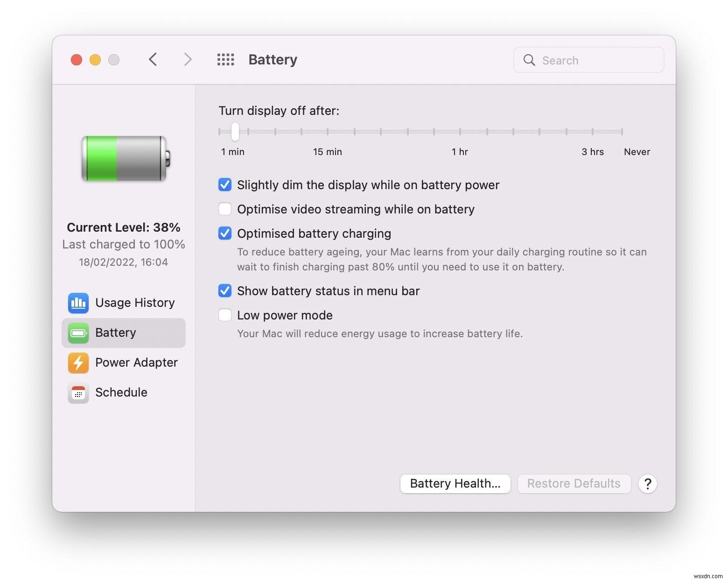Disable Optimised battery charging
Image resolution: width=728 pixels, height=581 pixels.
tap(224, 233)
